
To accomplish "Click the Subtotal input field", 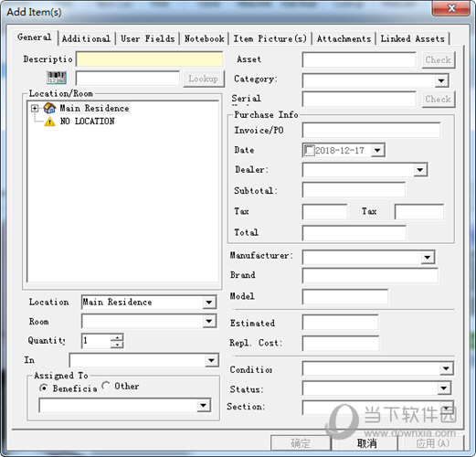I will [x=354, y=190].
